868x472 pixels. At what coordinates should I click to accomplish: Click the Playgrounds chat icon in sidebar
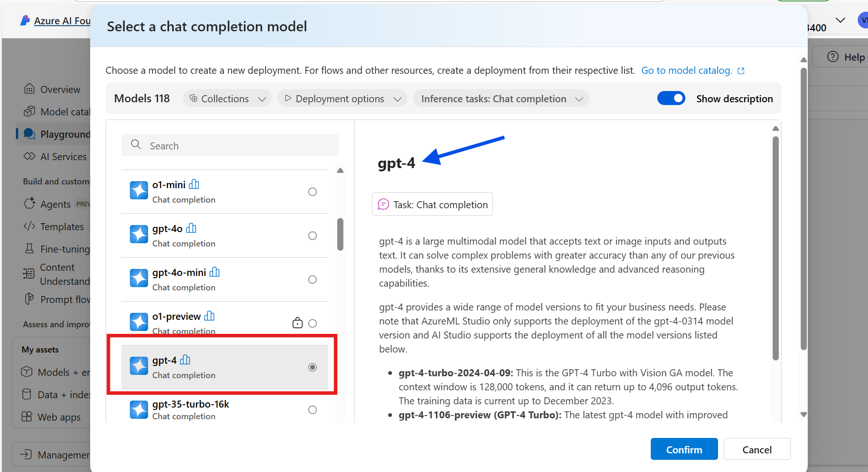pyautogui.click(x=29, y=134)
